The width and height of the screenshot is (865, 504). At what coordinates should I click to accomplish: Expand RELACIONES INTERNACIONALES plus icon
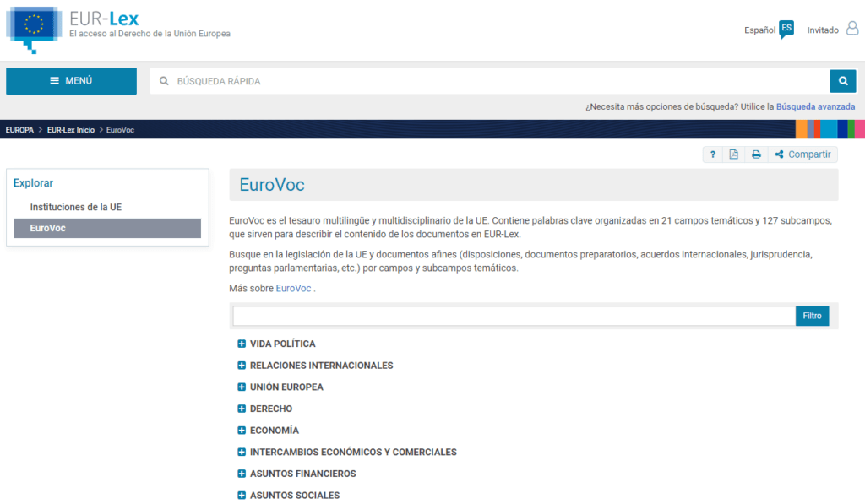click(x=242, y=365)
